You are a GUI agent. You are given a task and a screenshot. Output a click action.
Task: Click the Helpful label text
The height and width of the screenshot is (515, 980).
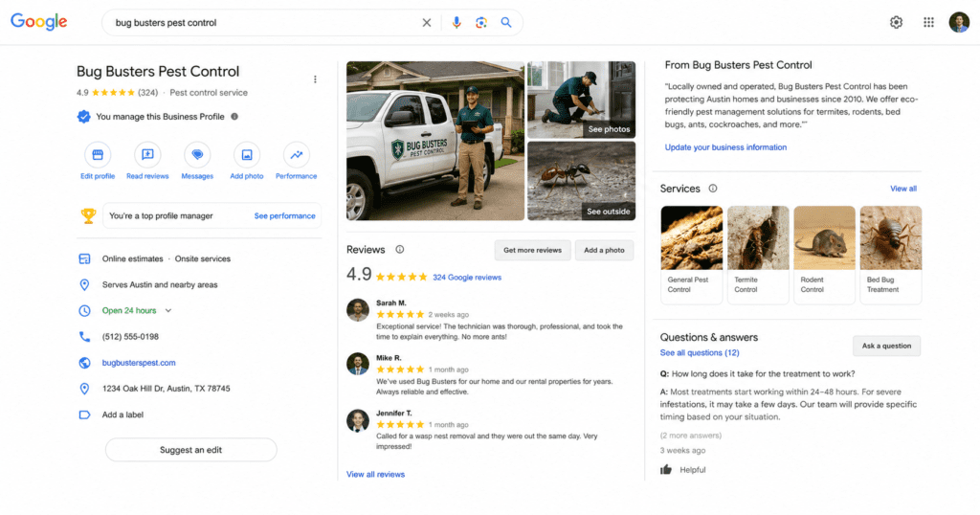point(693,470)
